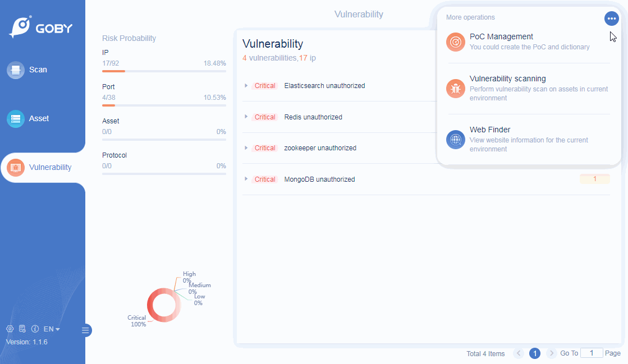This screenshot has width=628, height=364.
Task: Click the MongoDB count badge
Action: 594,179
